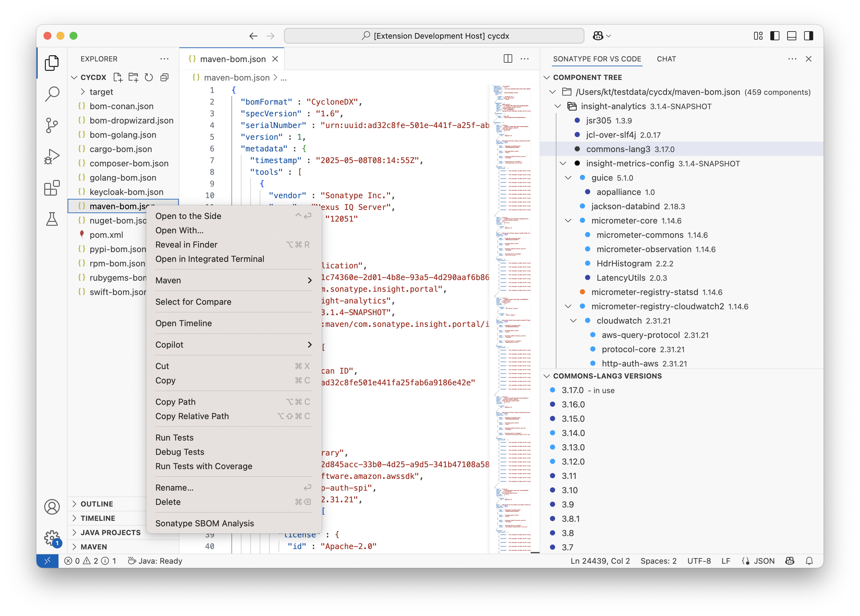
Task: Select commons-lang3 3.17.0 component
Action: click(681, 149)
